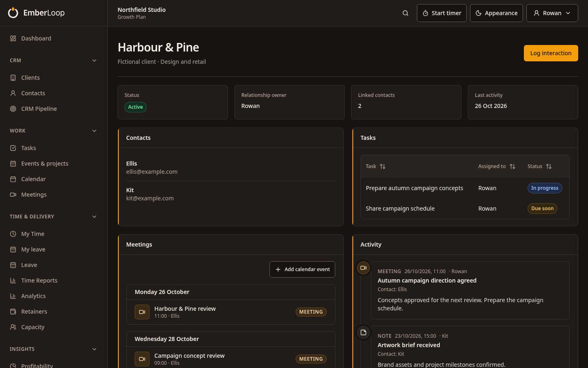Screen dimensions: 588x368
Task: Click the ellis@example.com email address
Action: 152,172
